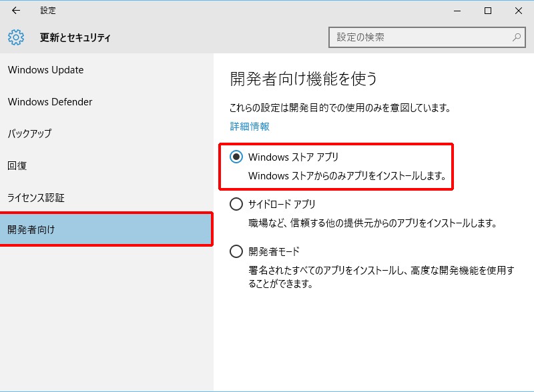
Task: Close the 設定 window
Action: tap(519, 11)
